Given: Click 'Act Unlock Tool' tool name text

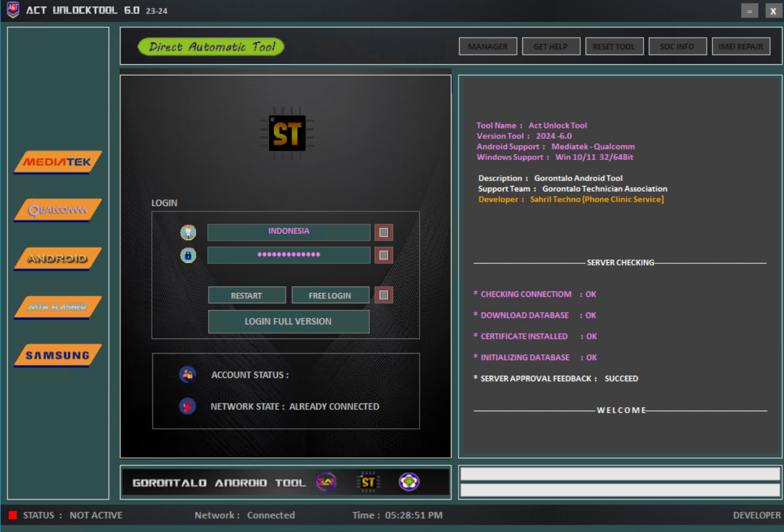Looking at the screenshot, I should [x=557, y=125].
